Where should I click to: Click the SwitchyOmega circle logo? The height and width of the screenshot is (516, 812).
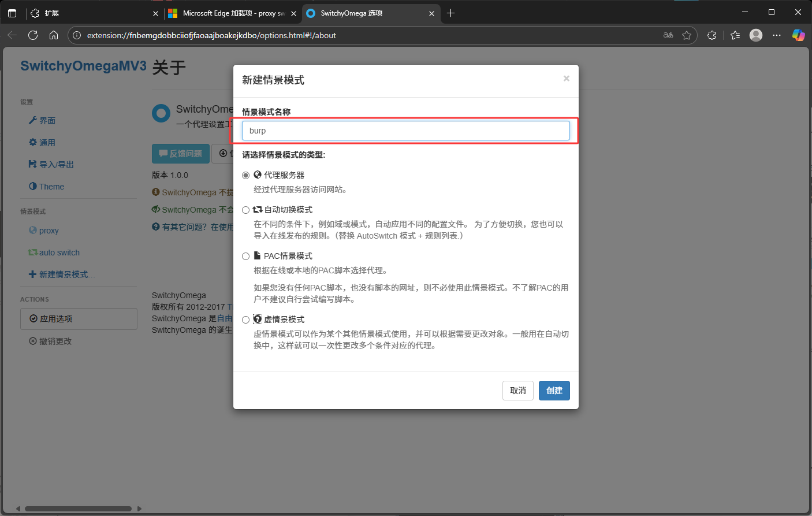click(x=161, y=113)
